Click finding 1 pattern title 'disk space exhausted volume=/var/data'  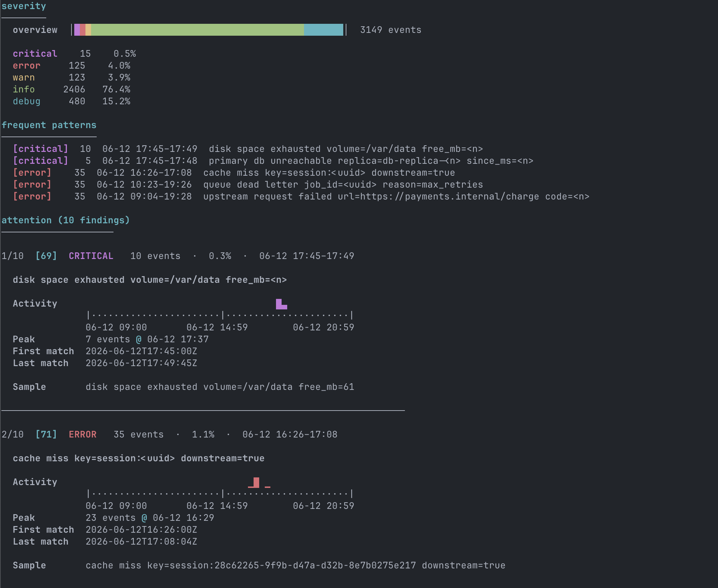pos(150,280)
